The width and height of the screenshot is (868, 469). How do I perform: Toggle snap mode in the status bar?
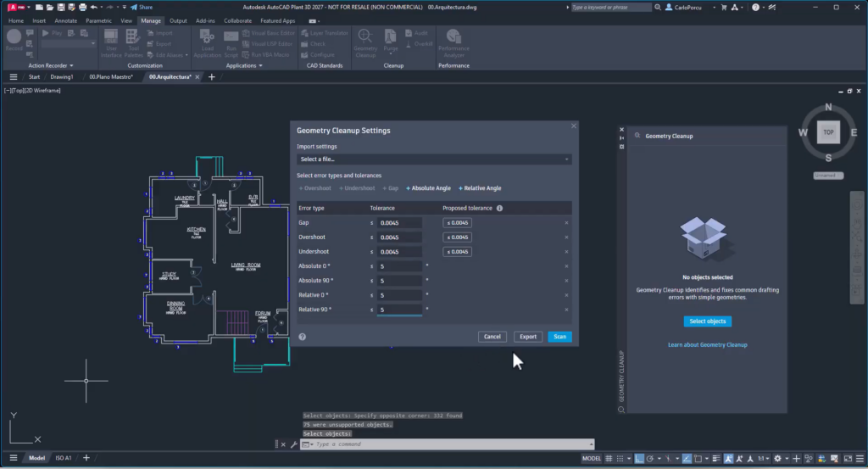620,459
